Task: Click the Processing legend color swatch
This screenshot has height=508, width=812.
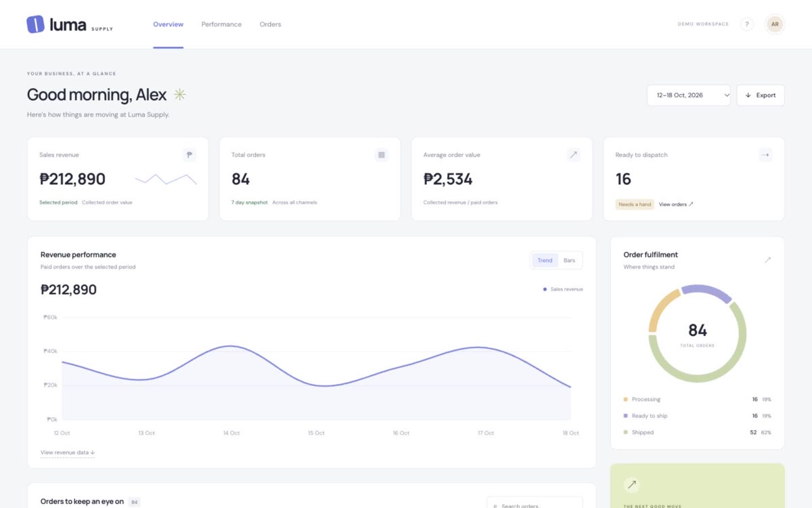Action: tap(625, 400)
